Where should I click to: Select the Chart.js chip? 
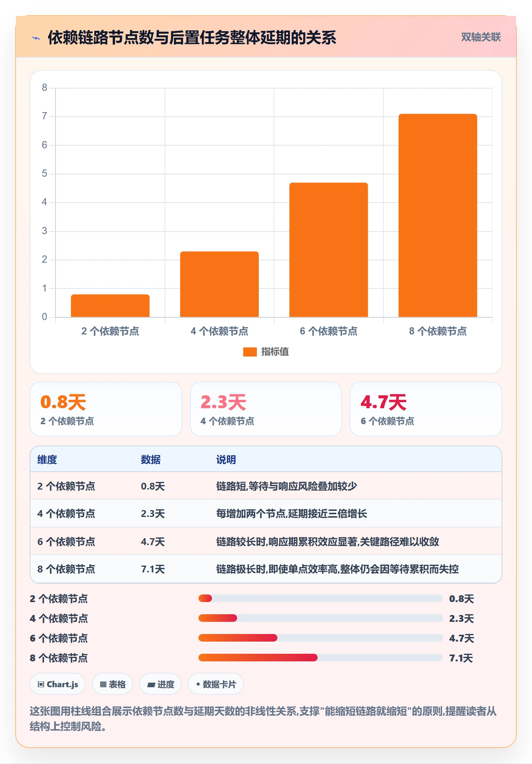(58, 684)
